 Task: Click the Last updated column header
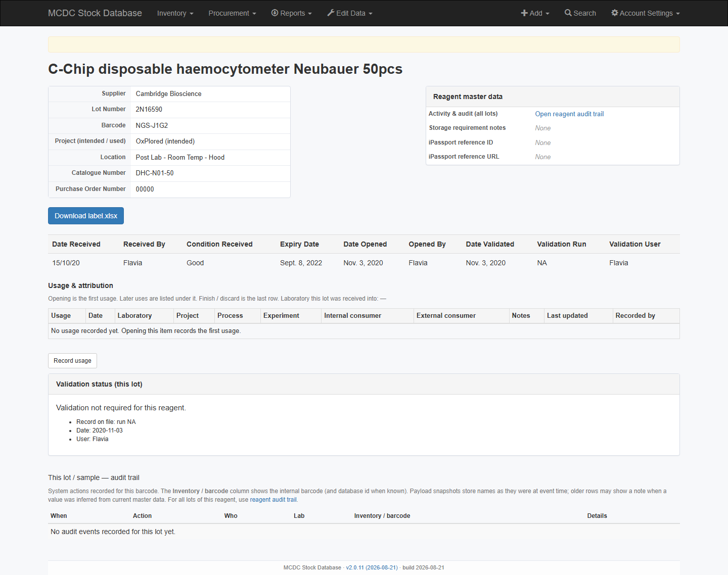[x=567, y=316]
